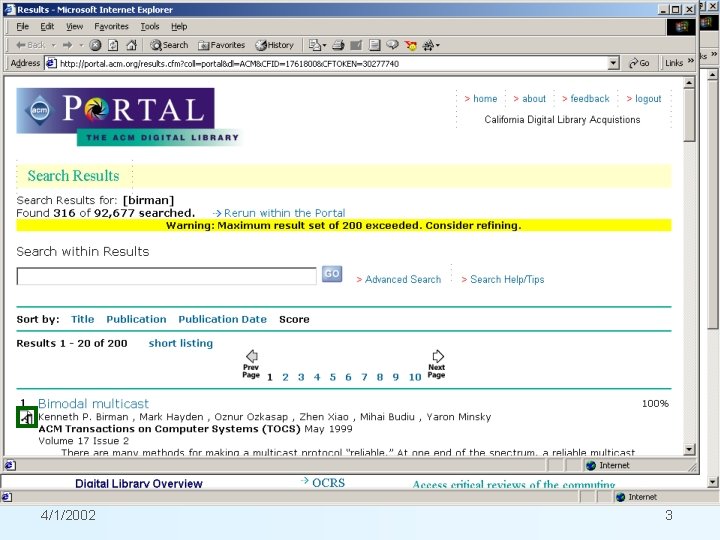Open the Help menu
The image size is (720, 540).
point(179,27)
